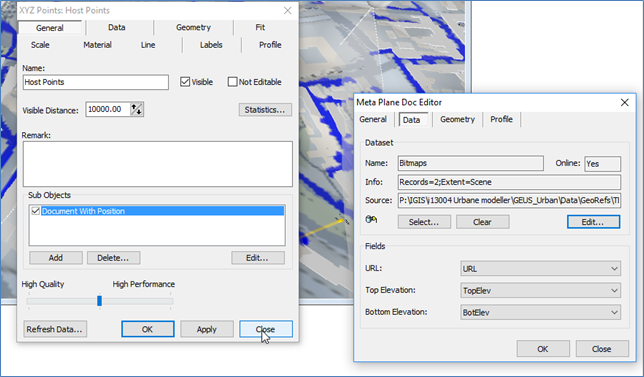
Task: Click Add under Sub Objects
Action: pyautogui.click(x=56, y=258)
